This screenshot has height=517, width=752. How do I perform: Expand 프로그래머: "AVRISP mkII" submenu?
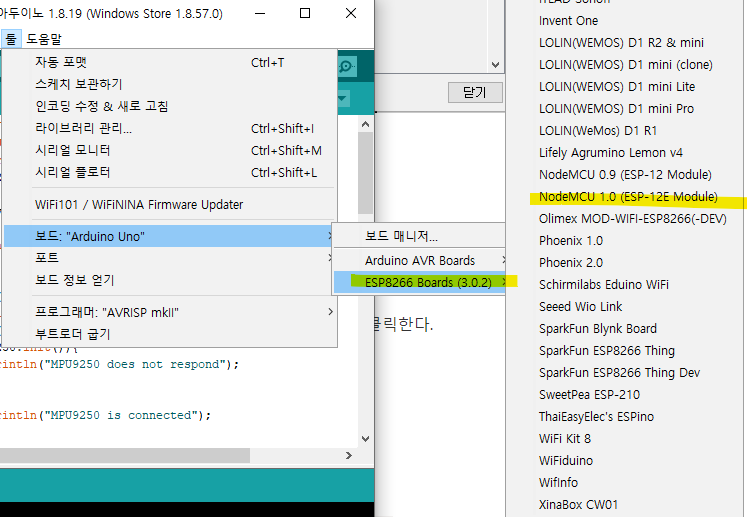coord(170,312)
